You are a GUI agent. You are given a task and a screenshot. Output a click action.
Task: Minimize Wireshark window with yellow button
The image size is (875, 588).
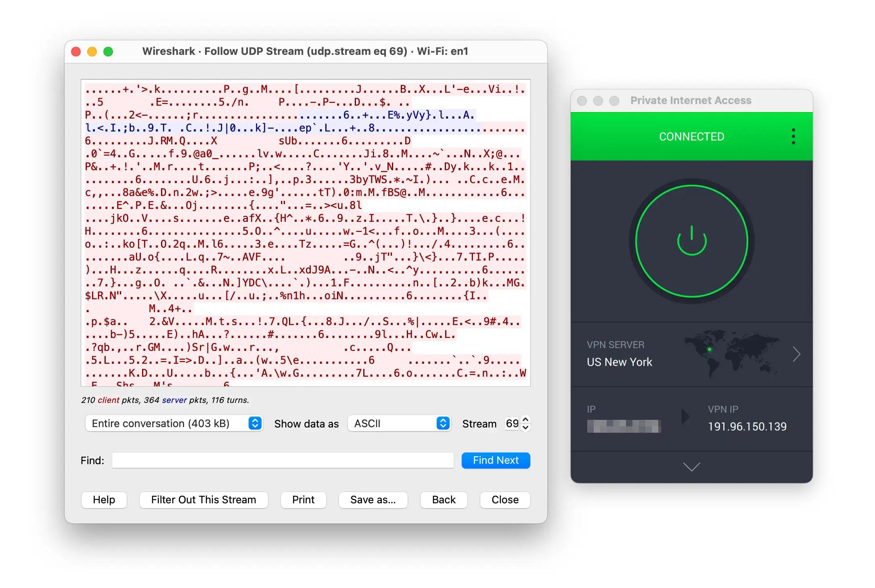coord(92,51)
